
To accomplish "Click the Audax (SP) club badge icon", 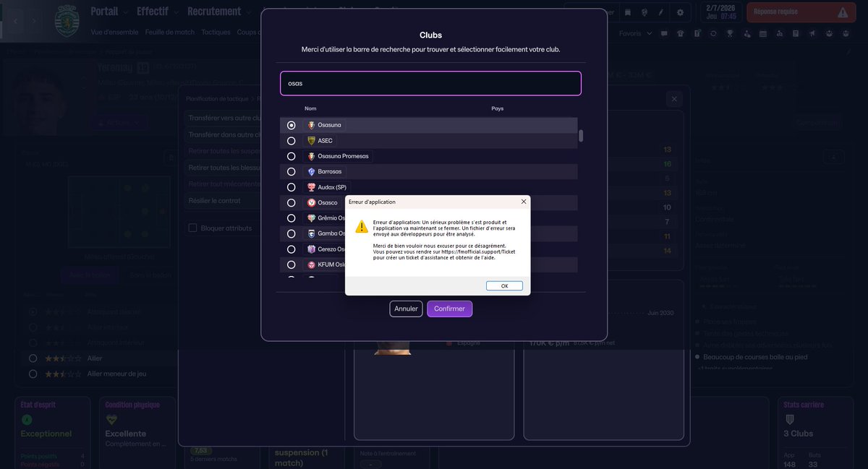I will point(312,187).
